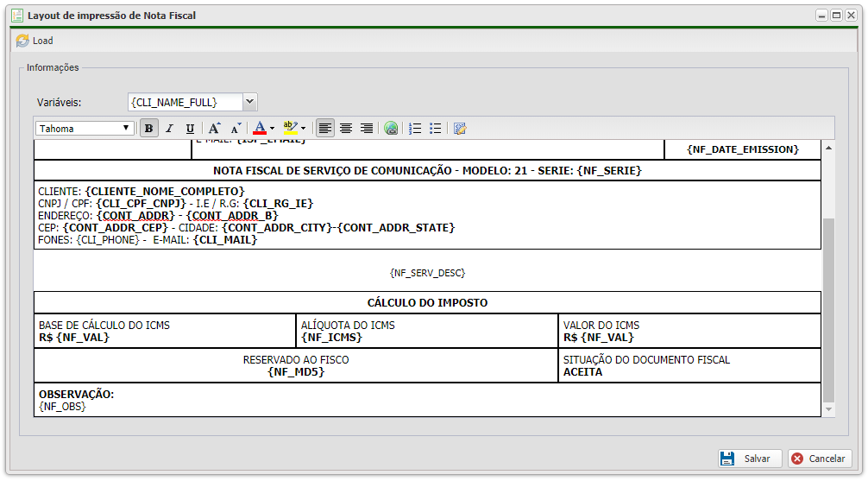Toggle bold formatting in the editor toolbar
Viewport: 868px width, 481px height.
[x=149, y=129]
